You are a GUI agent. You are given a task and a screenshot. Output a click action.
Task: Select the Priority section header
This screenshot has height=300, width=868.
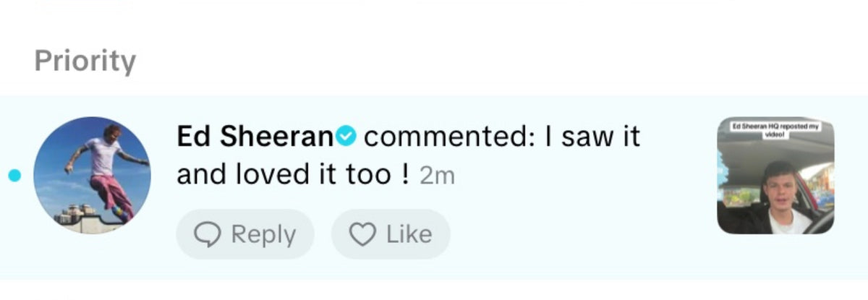[x=85, y=61]
